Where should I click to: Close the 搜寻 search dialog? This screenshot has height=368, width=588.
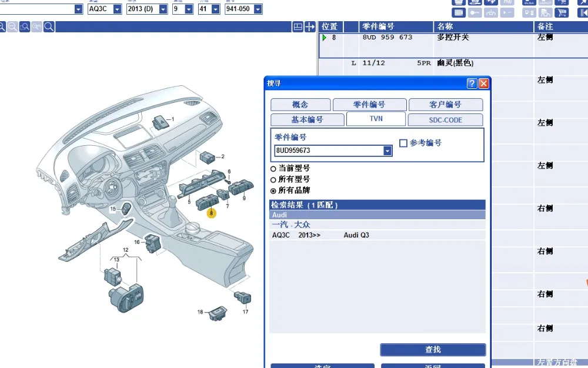(484, 83)
